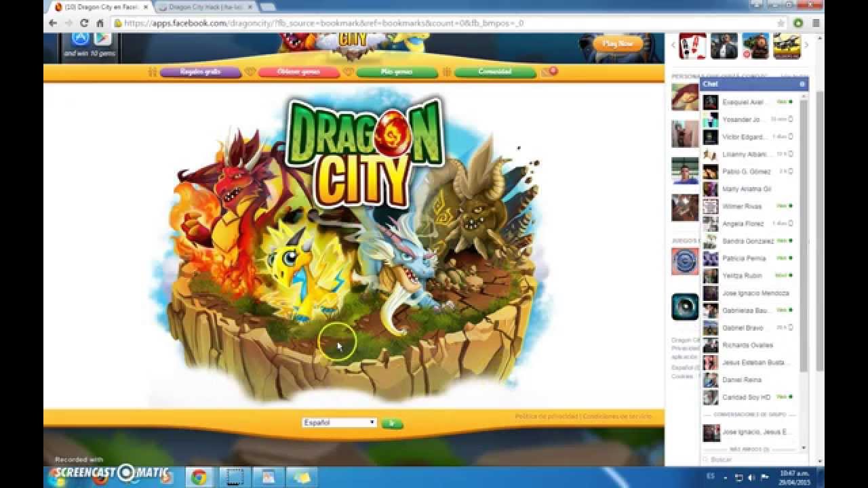Open the military jeep game icon
868x488 pixels.
[x=787, y=46]
